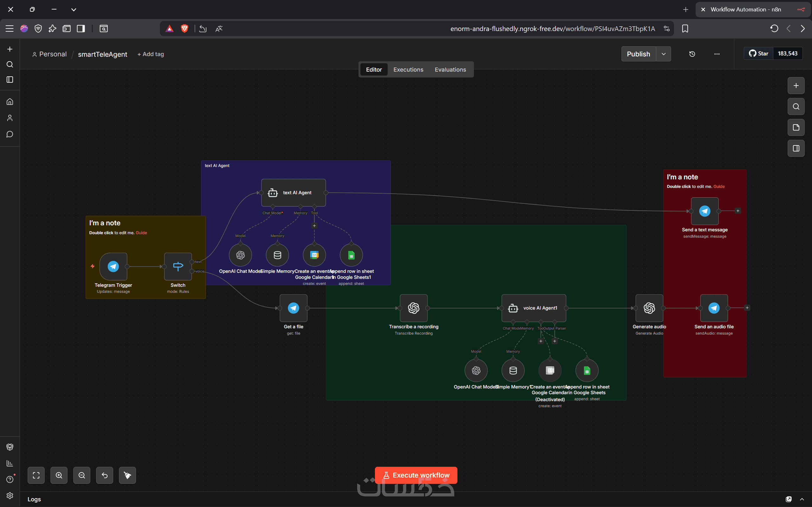Screen dimensions: 812x507
Task: Click the tidy up workflow broom icon
Action: pos(127,475)
